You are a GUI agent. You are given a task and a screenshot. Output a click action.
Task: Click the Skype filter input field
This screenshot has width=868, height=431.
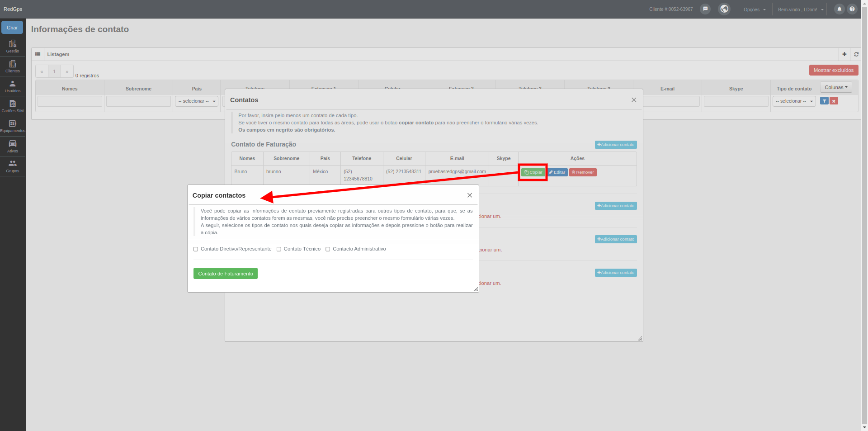tap(736, 101)
